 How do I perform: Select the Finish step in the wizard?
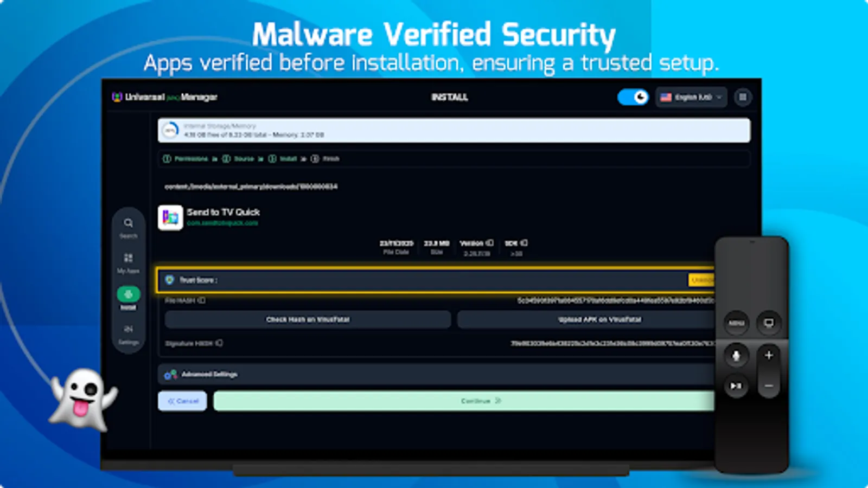pos(327,159)
